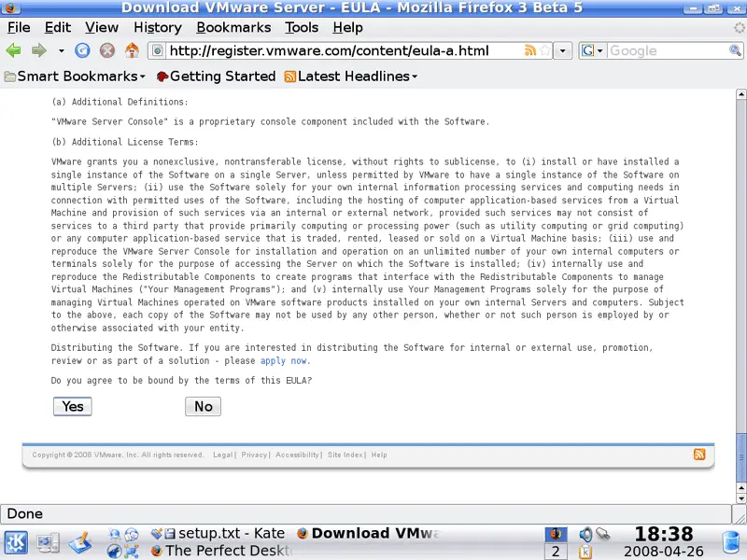Reload the EULA page
The height and width of the screenshot is (560, 747).
pos(82,50)
